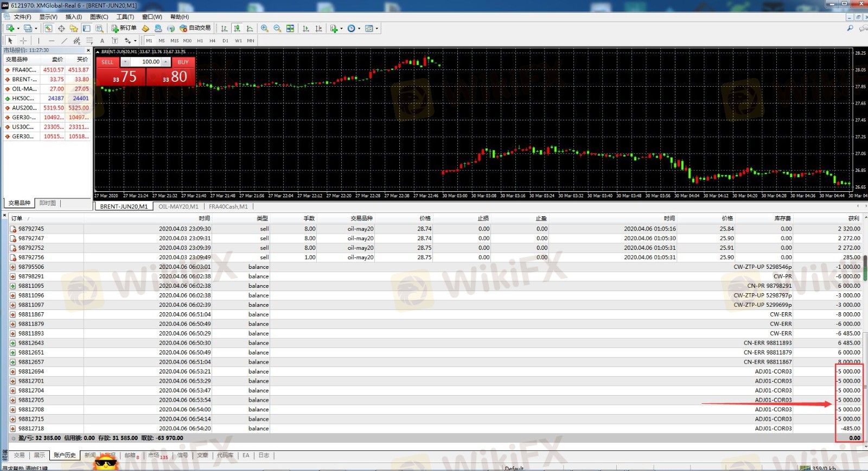
Task: Open the 即时图 tick chart tab
Action: point(48,203)
